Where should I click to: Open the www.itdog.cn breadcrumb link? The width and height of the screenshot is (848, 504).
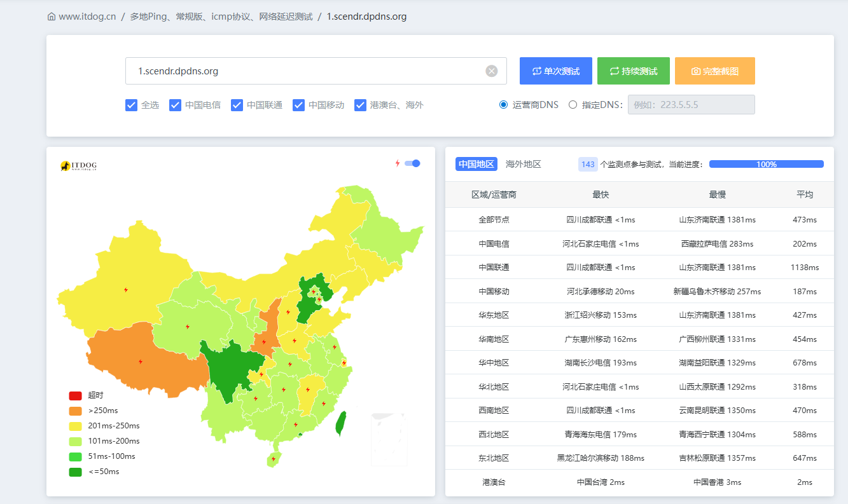[87, 17]
